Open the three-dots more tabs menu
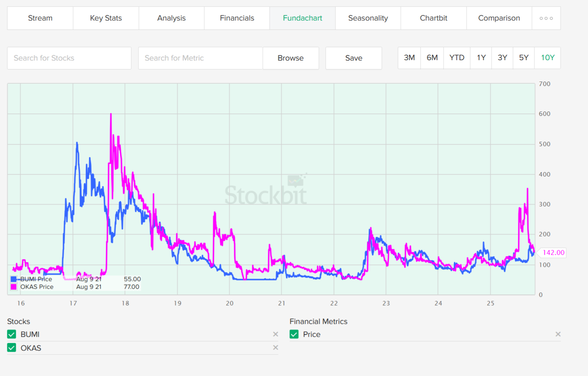The width and height of the screenshot is (588, 376). (546, 18)
